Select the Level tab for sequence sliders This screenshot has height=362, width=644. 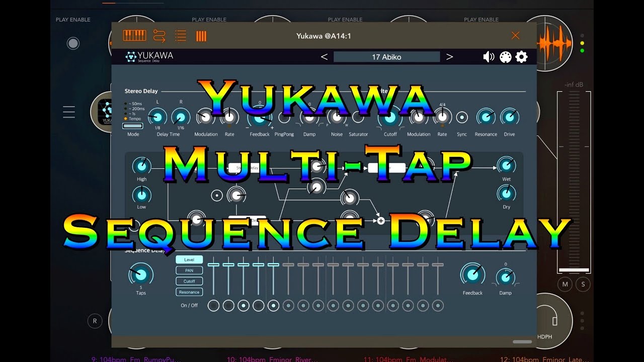[189, 259]
